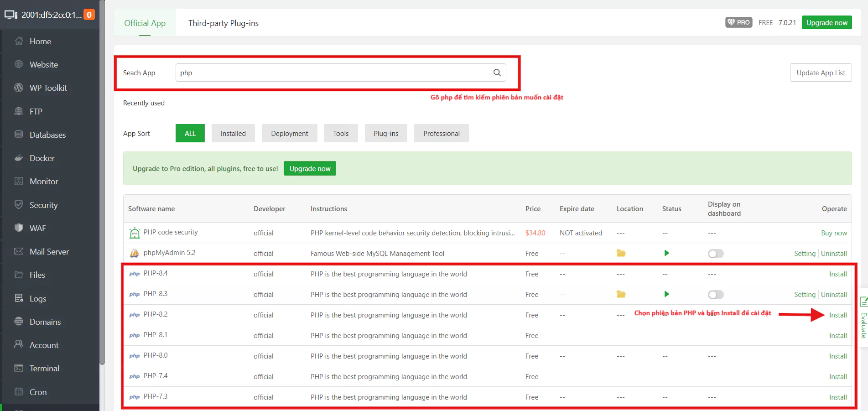Screen dimensions: 868x411
Task: Click the Logs icon in sidebar
Action: click(19, 298)
